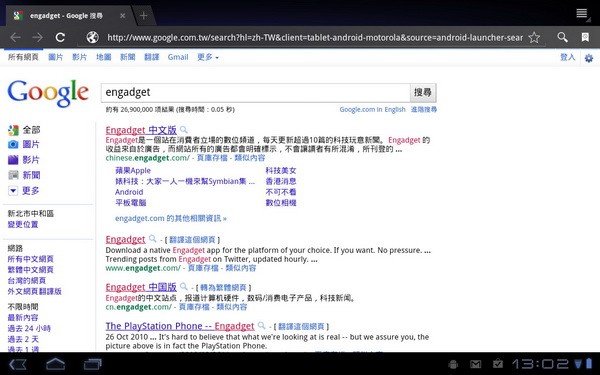Reload the page with the refresh icon
Image resolution: width=600 pixels, height=375 pixels.
pyautogui.click(x=60, y=37)
